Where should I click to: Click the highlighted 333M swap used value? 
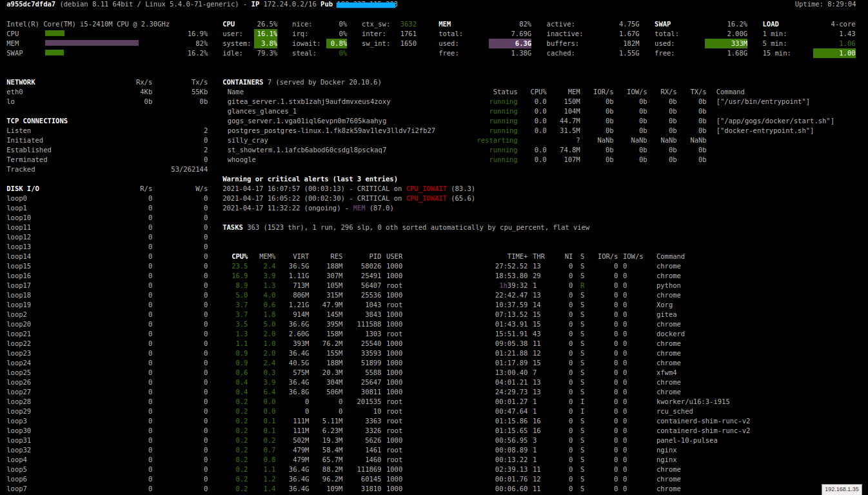tap(726, 43)
